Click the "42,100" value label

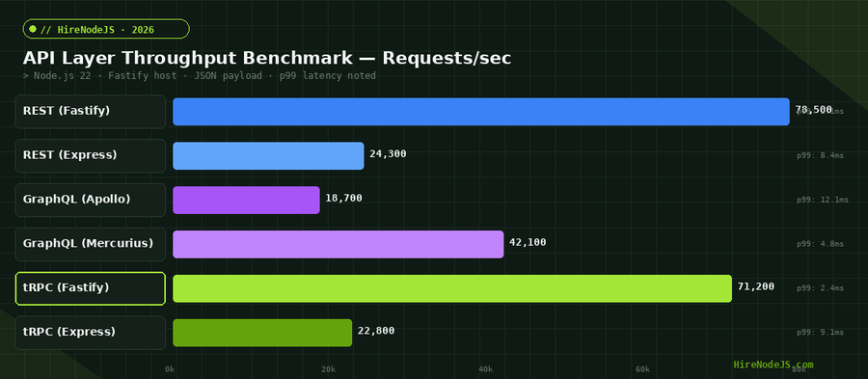pyautogui.click(x=528, y=242)
